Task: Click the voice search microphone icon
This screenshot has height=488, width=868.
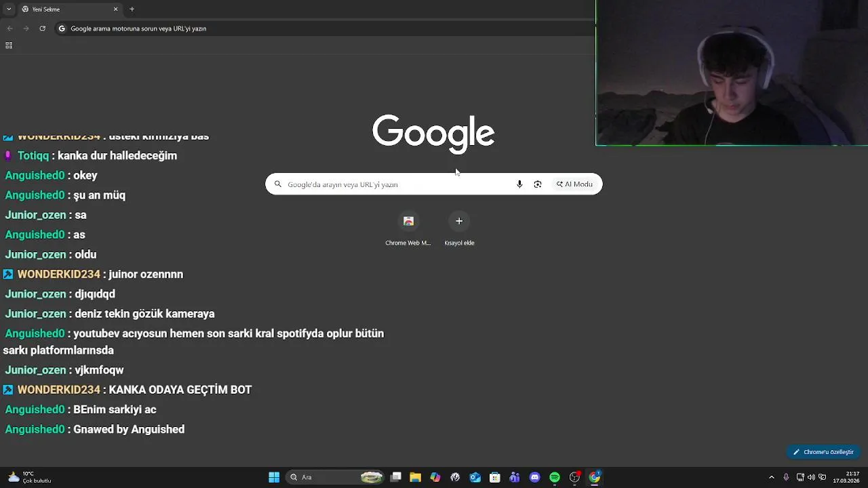Action: click(x=519, y=184)
